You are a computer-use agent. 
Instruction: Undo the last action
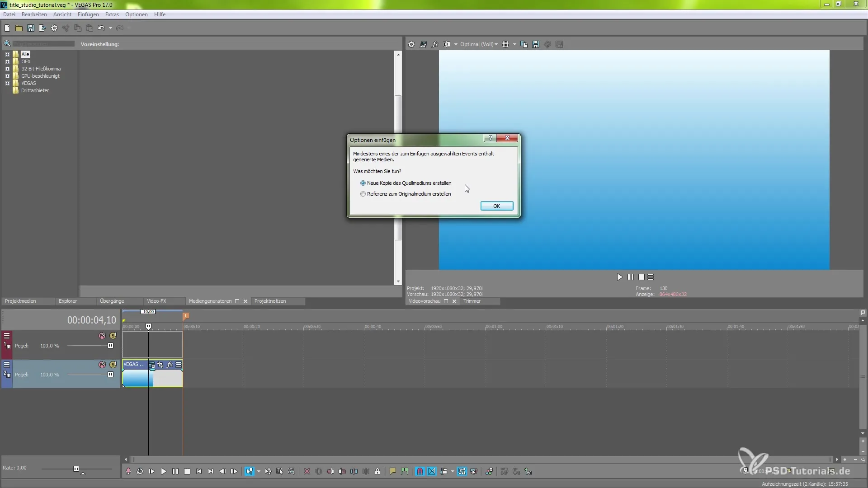pyautogui.click(x=101, y=28)
